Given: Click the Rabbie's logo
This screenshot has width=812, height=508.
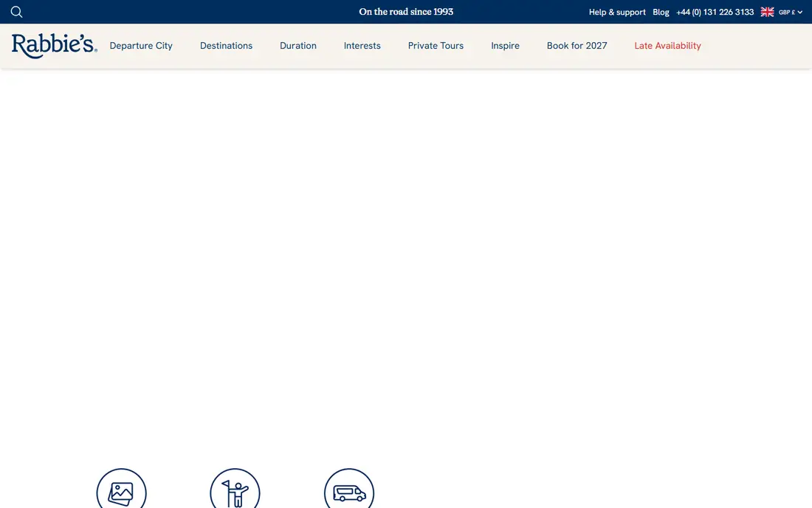Looking at the screenshot, I should 55,46.
